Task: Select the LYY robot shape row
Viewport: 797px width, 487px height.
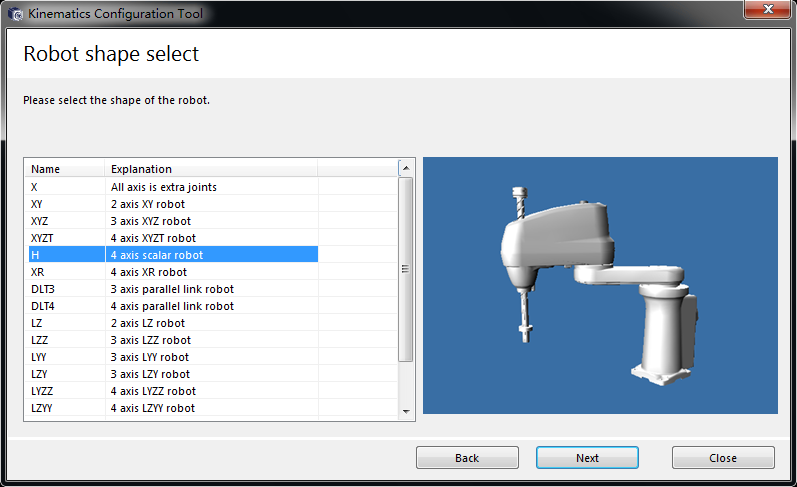Action: [211, 357]
